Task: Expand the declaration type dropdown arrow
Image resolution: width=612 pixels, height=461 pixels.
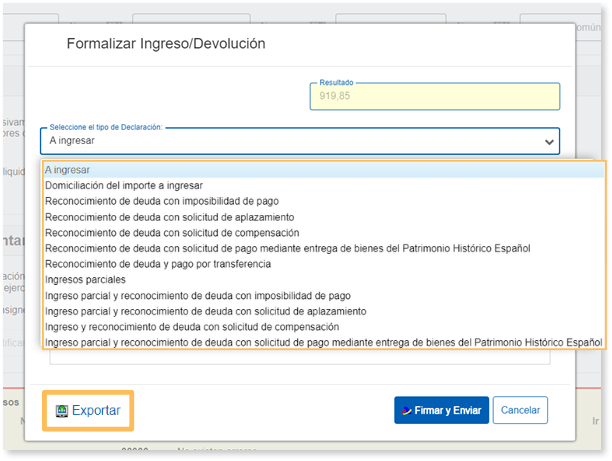Action: pyautogui.click(x=548, y=142)
